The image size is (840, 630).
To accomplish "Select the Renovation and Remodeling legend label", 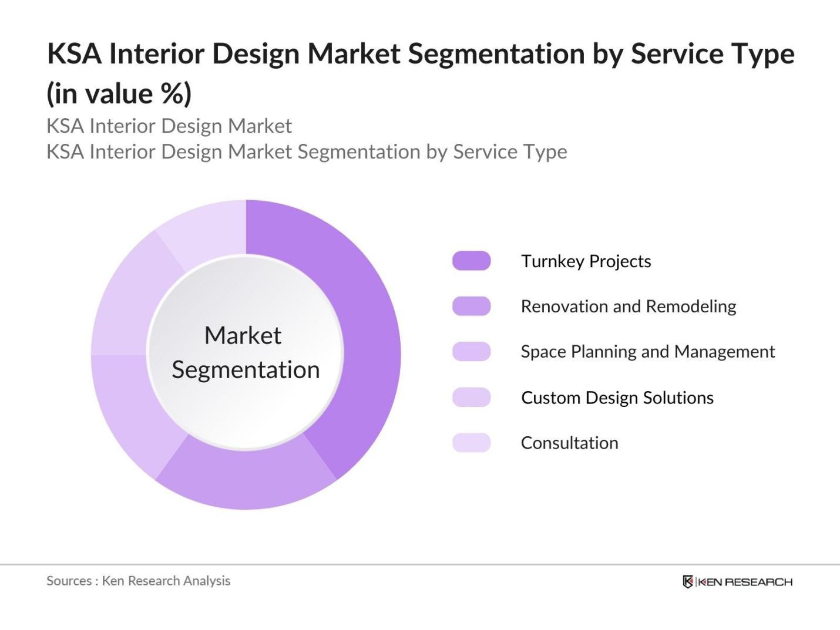I will point(628,306).
